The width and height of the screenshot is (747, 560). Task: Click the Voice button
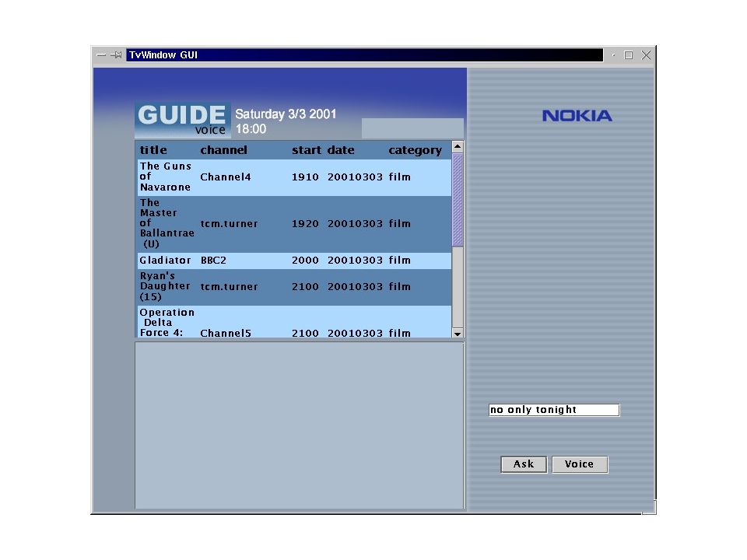[579, 464]
